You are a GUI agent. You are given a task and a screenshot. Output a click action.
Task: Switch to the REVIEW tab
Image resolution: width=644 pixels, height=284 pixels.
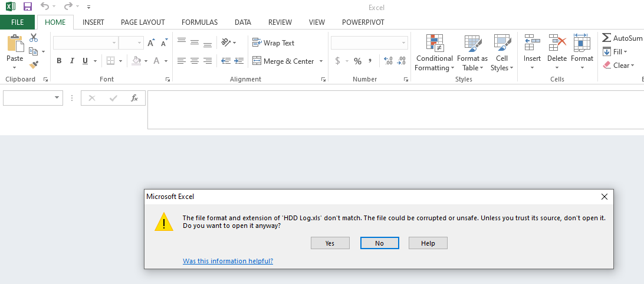pos(280,22)
